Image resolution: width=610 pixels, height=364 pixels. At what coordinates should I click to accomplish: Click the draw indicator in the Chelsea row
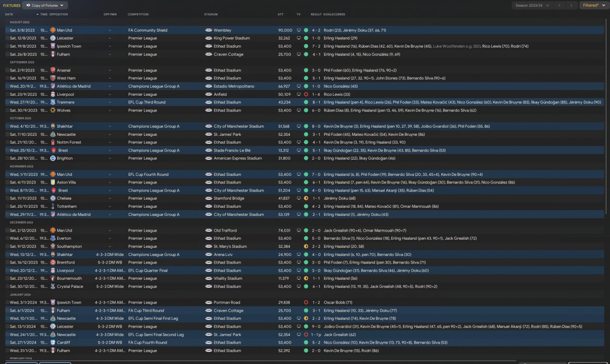pos(306,198)
